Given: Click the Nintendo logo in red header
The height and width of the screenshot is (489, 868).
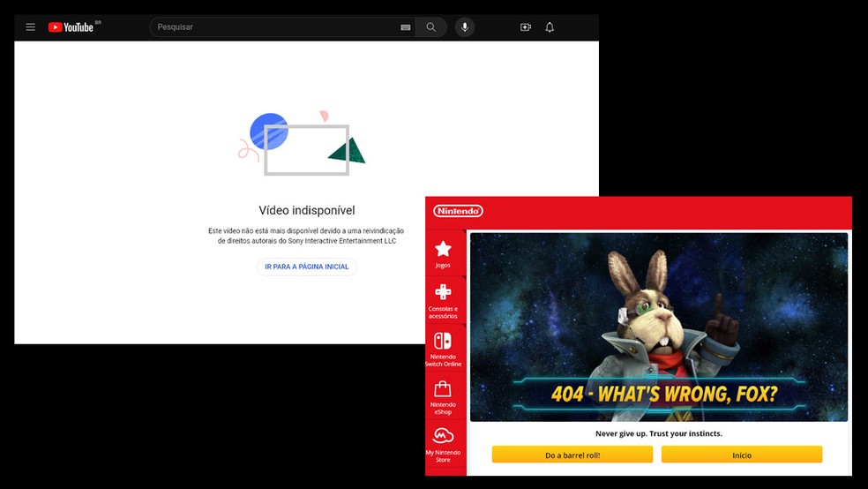Looking at the screenshot, I should click(x=459, y=211).
